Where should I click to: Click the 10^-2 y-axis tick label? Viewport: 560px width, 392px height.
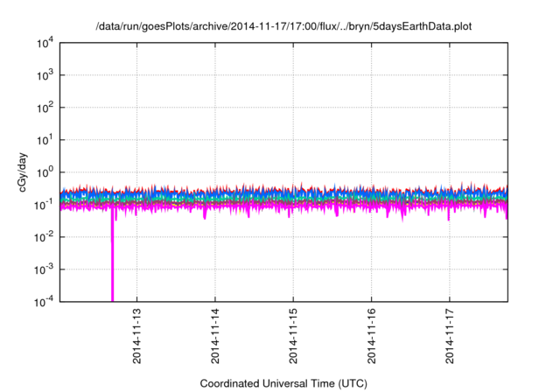pyautogui.click(x=44, y=237)
